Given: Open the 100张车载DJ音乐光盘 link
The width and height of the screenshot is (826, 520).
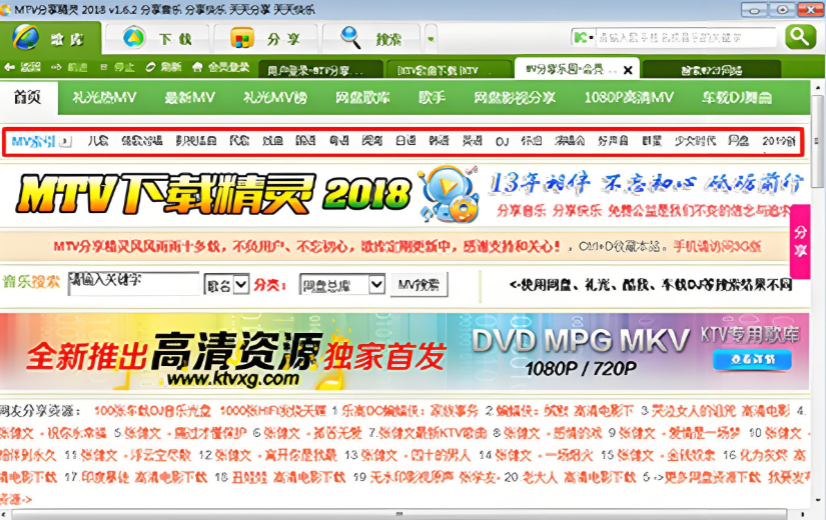Looking at the screenshot, I should [152, 410].
